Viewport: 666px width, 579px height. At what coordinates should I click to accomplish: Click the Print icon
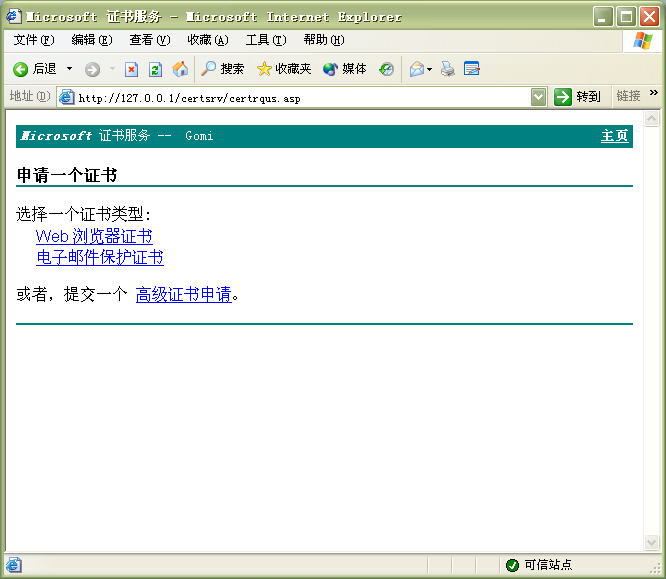[447, 69]
